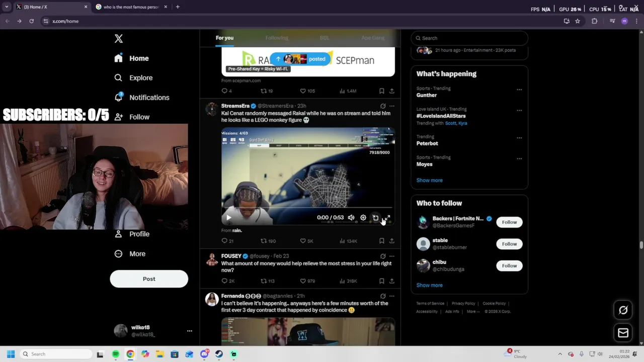Open the Follow sidebar item
The image size is (644, 362).
pos(132,117)
